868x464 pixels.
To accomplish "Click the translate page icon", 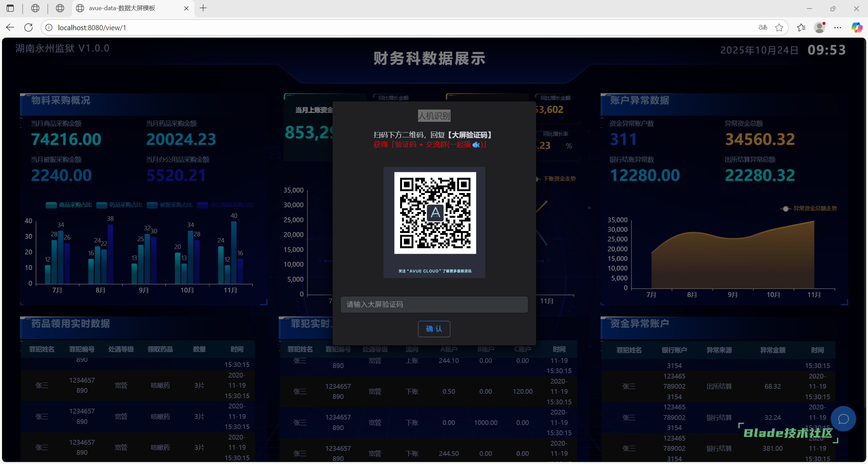I will tap(763, 27).
